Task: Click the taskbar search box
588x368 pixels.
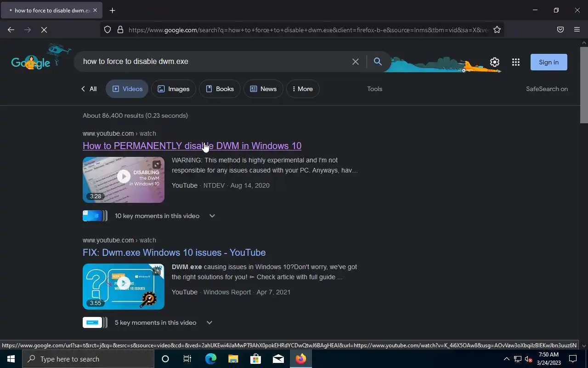Action: point(88,359)
